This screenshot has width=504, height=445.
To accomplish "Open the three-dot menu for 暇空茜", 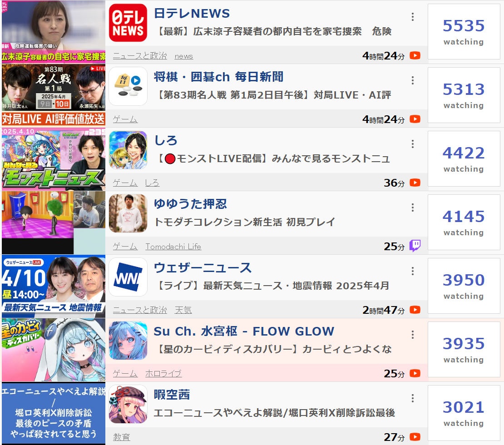I will pos(413,398).
